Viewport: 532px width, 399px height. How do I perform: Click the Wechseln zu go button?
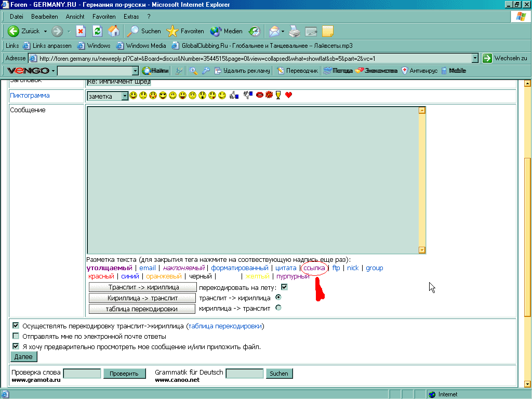505,58
